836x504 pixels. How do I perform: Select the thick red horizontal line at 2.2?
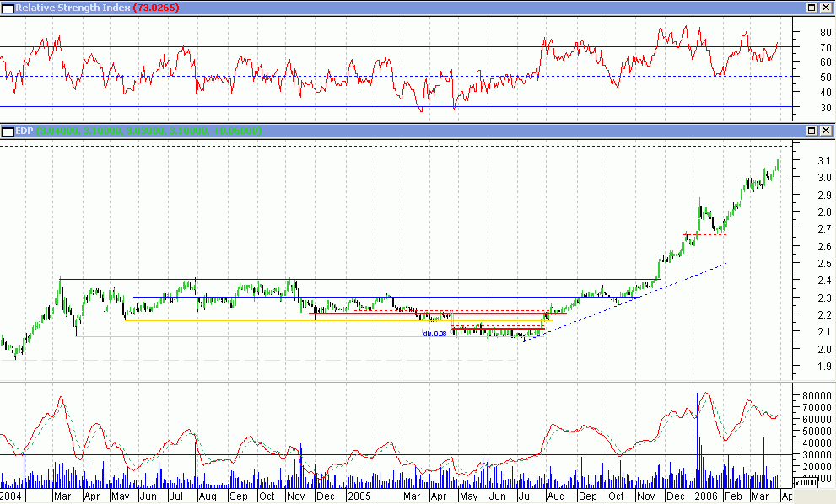coord(437,314)
